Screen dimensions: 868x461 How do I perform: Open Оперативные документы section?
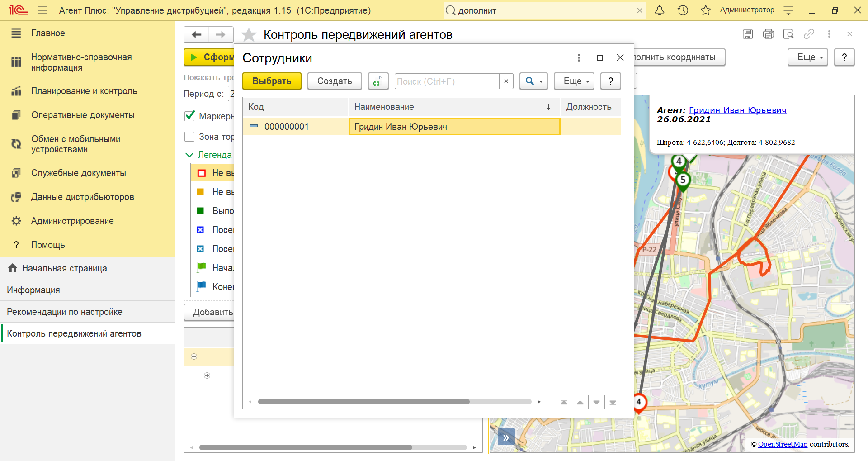coord(83,115)
